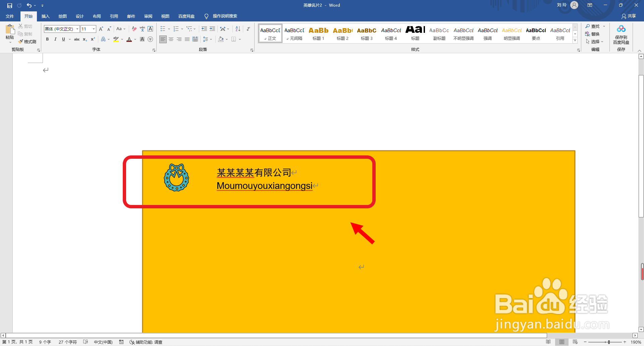Switch to the Insert (插入) tab
The width and height of the screenshot is (644, 346).
tap(45, 16)
